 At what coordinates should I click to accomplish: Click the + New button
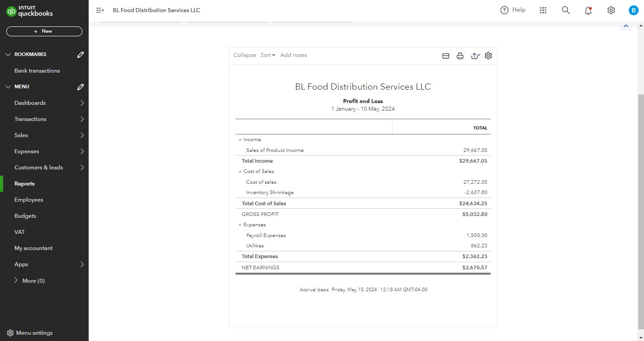44,31
